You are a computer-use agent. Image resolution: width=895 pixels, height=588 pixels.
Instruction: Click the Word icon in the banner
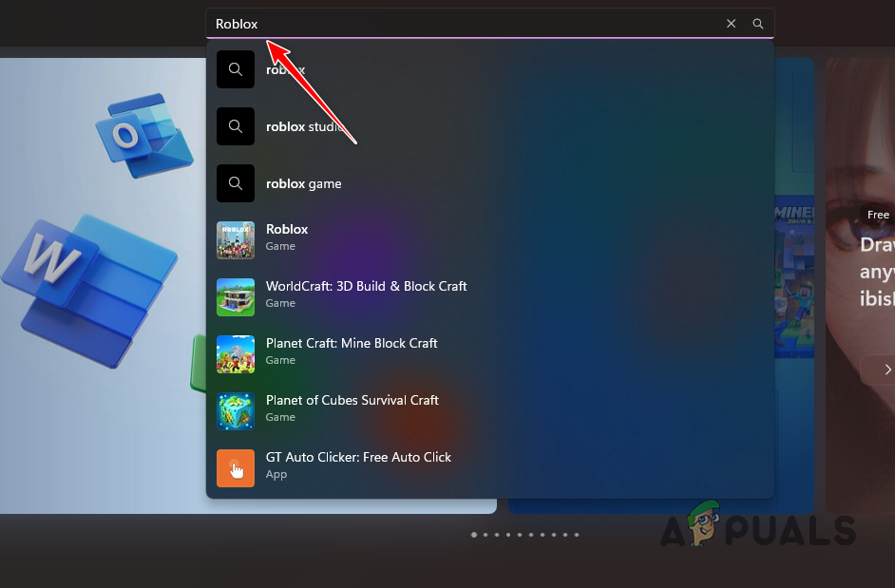click(88, 290)
